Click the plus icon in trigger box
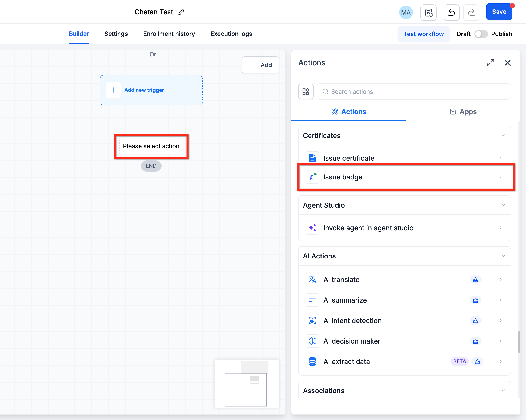This screenshot has width=526, height=420. [113, 90]
